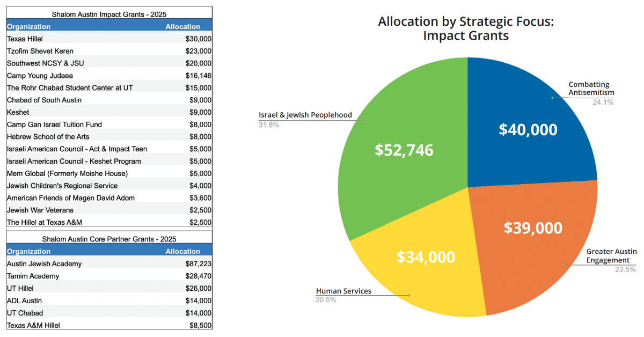Select Camp Gan Israel Tuition Fund
The image size is (644, 337).
[x=54, y=124]
